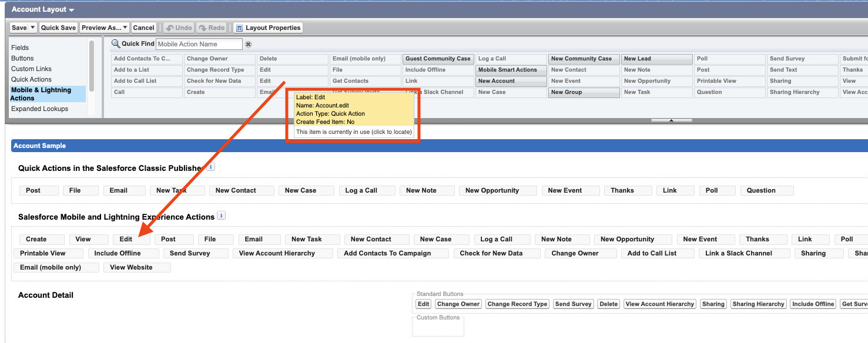Select Quick Actions category
The height and width of the screenshot is (343, 868).
point(31,79)
